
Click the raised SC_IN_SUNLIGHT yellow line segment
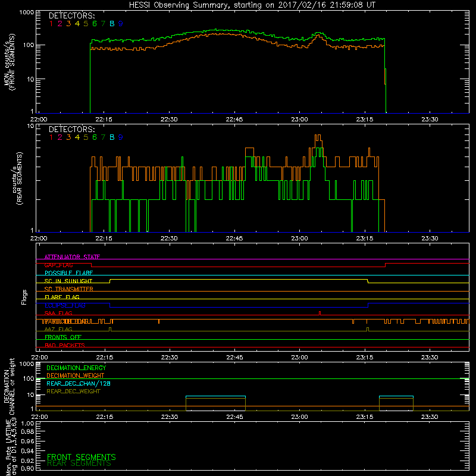239,279
